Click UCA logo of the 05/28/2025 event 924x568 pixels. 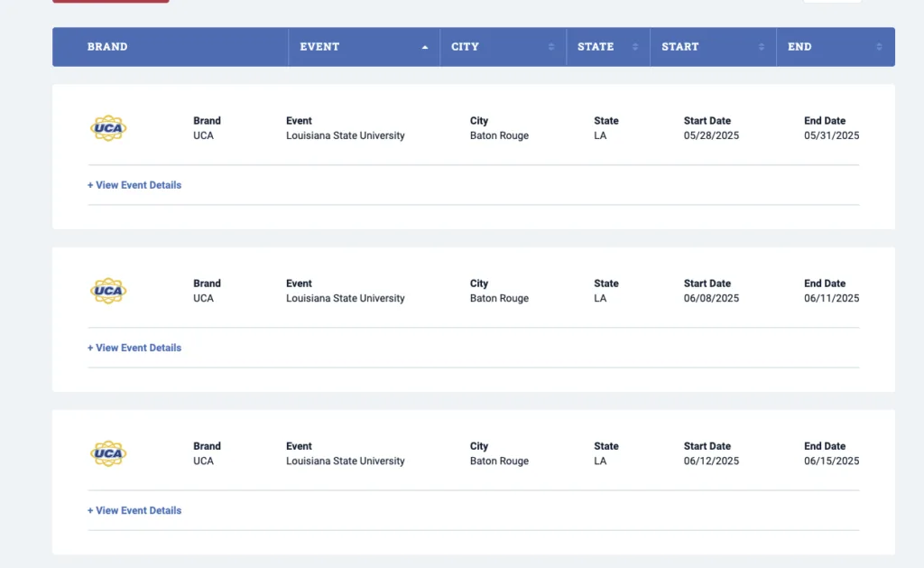pyautogui.click(x=108, y=128)
